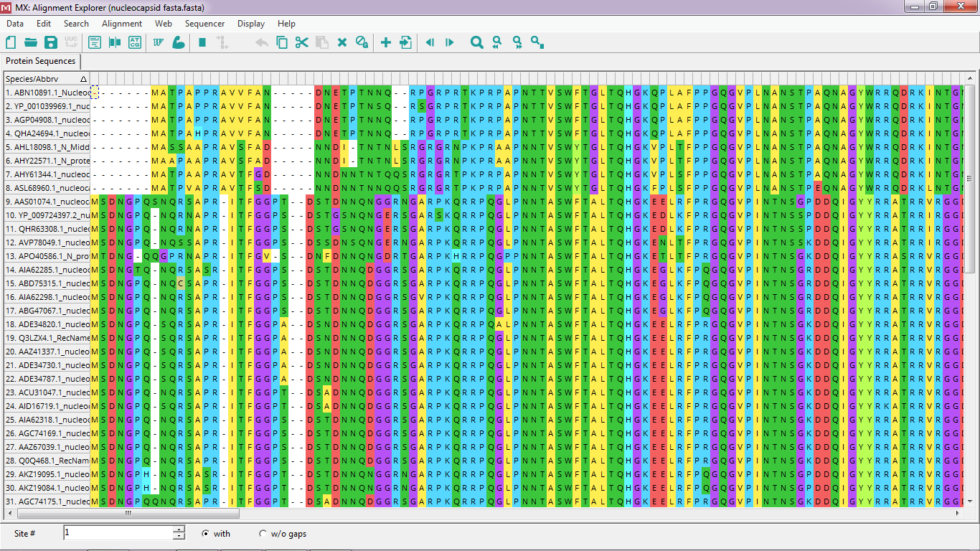Cut selection with the scissors icon
980x551 pixels.
[301, 43]
